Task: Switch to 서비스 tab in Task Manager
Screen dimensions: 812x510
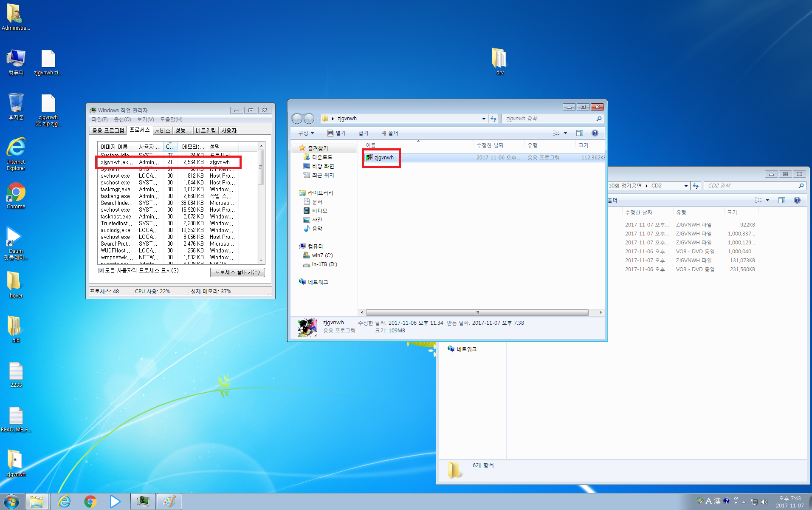Action: (x=163, y=130)
